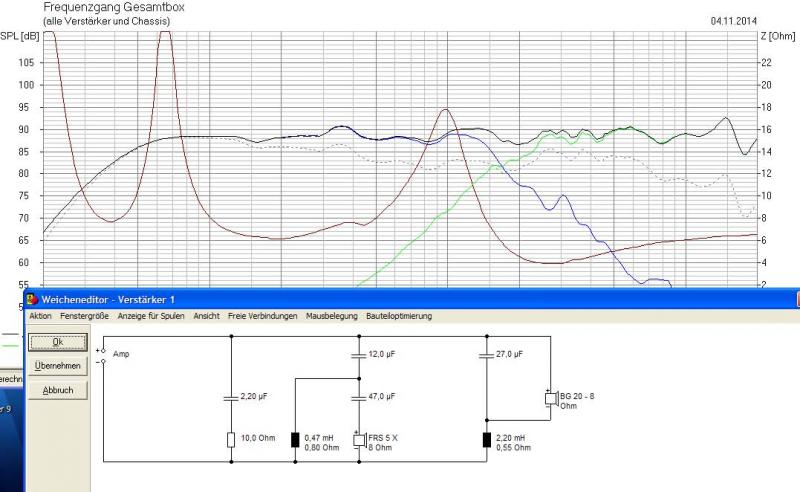
Task: Click the date 04.11.2014 on chart
Action: 734,21
